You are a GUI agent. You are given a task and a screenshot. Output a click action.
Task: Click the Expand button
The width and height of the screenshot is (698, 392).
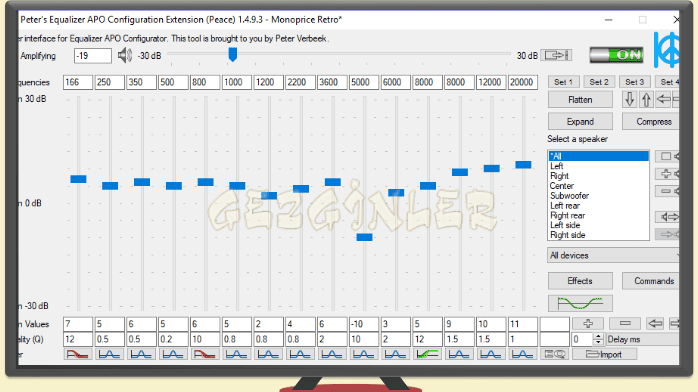coord(580,121)
